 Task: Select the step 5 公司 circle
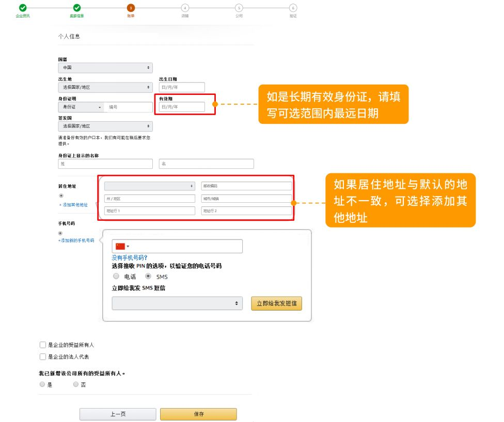click(x=239, y=8)
